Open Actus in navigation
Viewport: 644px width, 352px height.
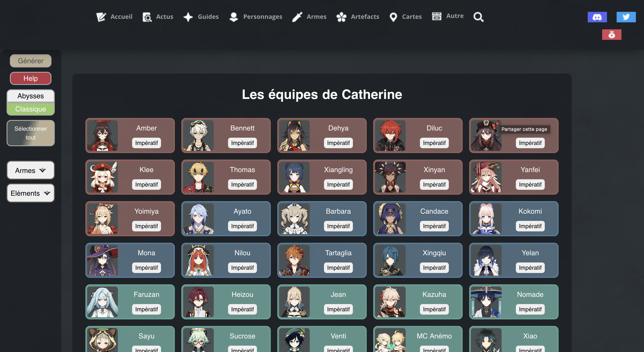click(165, 16)
